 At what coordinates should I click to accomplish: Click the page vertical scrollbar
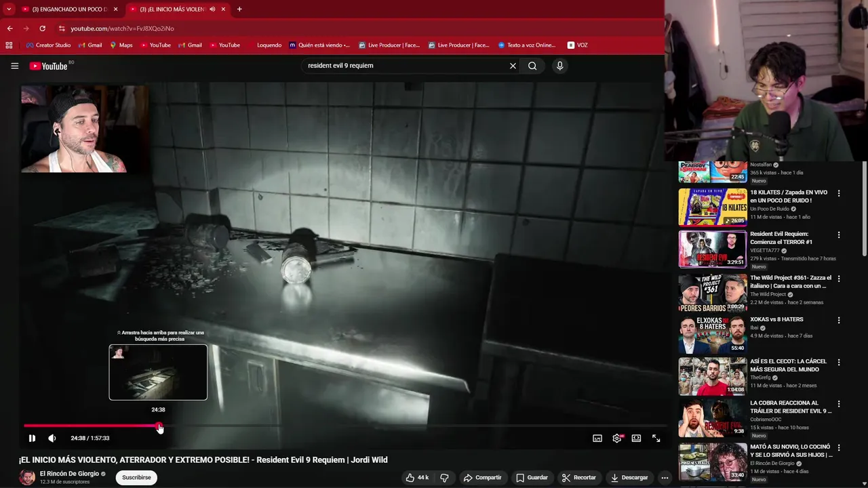click(x=864, y=208)
